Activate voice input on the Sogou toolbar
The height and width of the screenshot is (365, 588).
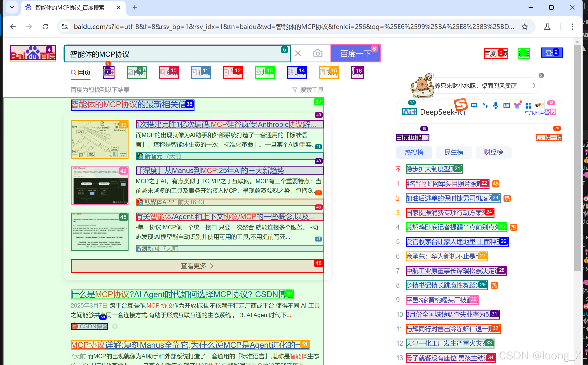click(x=495, y=105)
